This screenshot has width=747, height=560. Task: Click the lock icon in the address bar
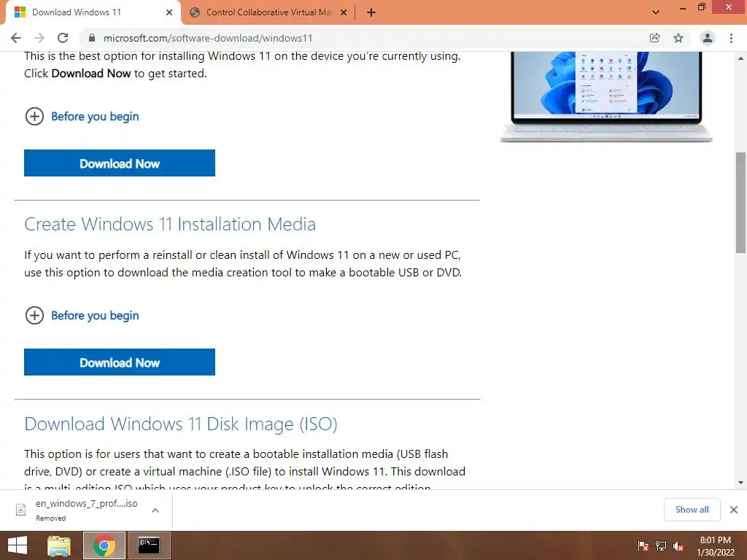[x=92, y=38]
